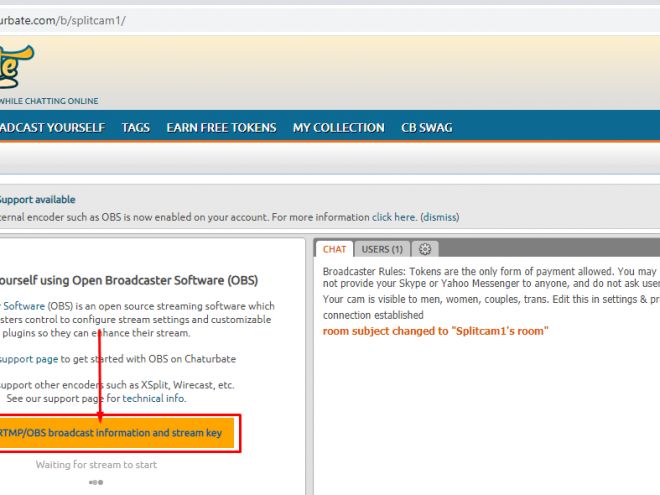Click the Open Broadcaster Software (OBS) heading
660x495 pixels.
tap(129, 280)
